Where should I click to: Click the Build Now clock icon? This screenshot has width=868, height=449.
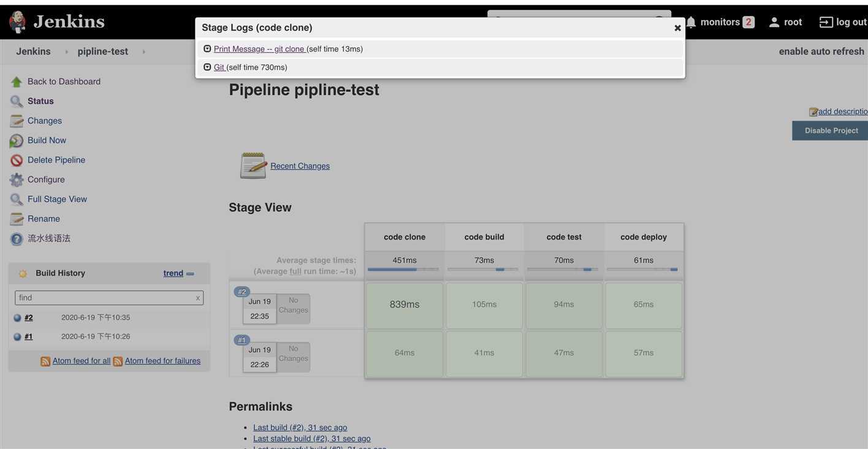tap(17, 141)
